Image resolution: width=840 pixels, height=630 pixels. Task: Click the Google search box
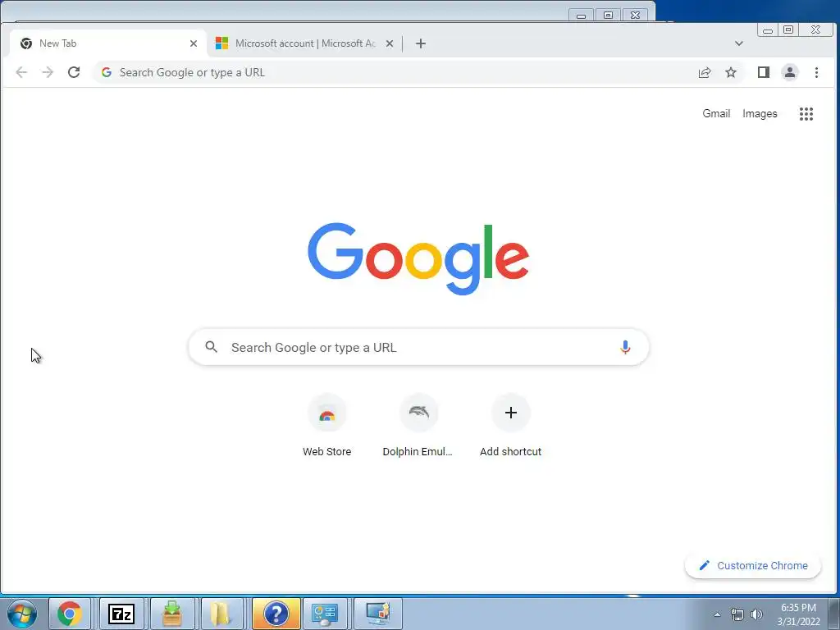[418, 347]
